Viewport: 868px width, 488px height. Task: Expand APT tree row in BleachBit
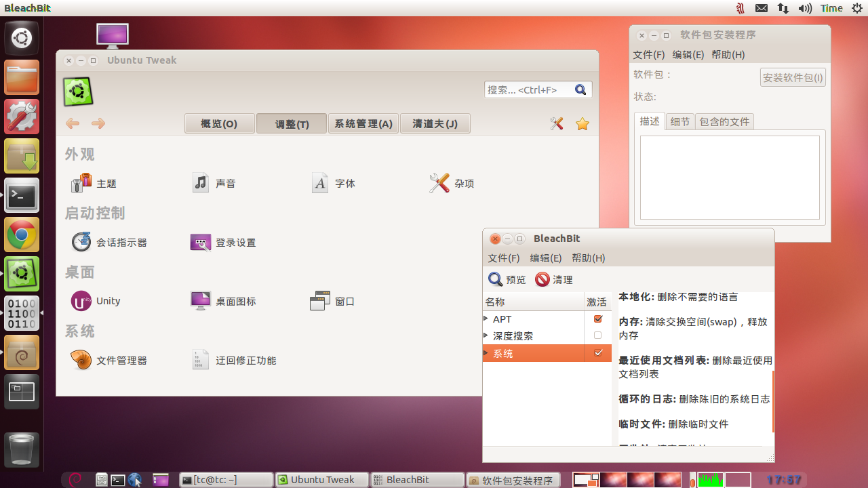click(486, 319)
